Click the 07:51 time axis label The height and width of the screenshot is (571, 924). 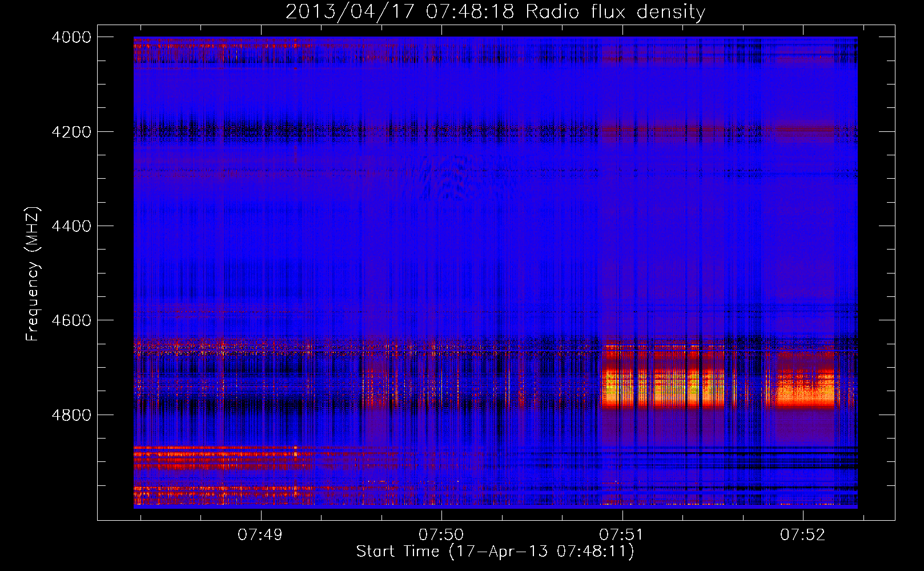click(621, 534)
